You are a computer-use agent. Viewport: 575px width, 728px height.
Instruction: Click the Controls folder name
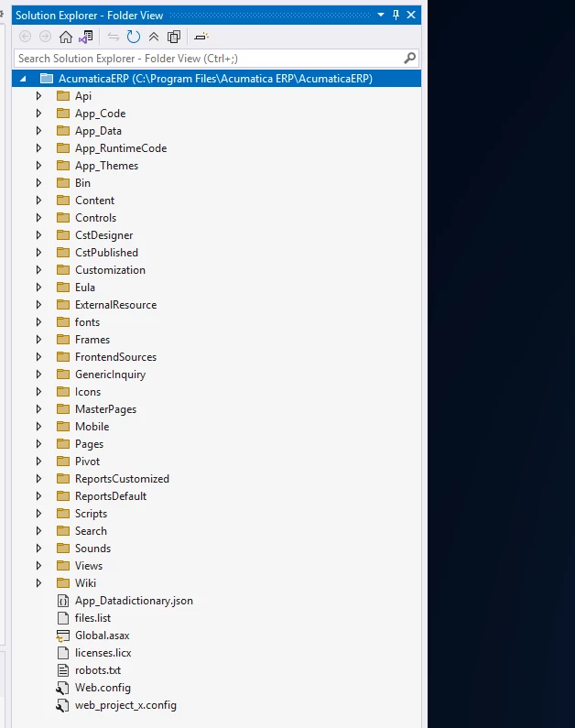click(x=95, y=218)
